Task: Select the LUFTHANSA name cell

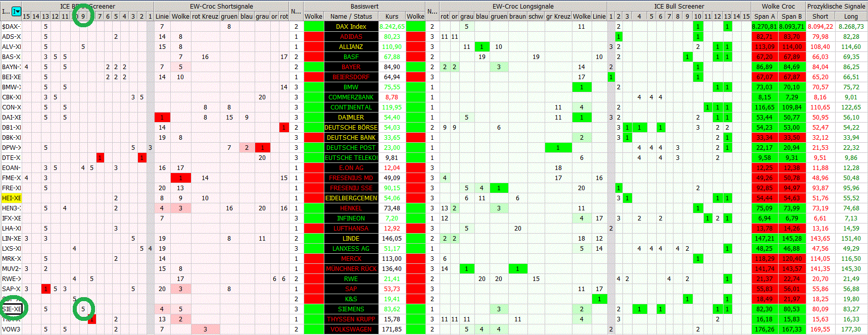Action: coord(351,228)
